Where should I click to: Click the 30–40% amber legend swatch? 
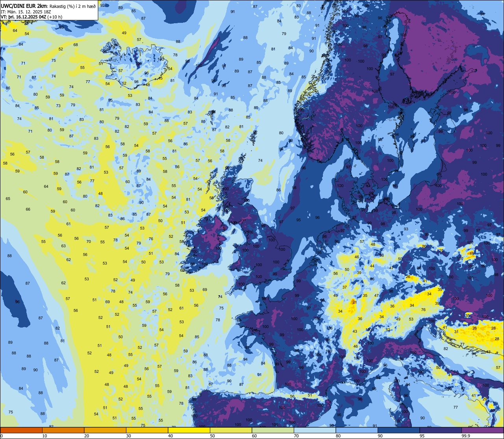[x=147, y=430]
